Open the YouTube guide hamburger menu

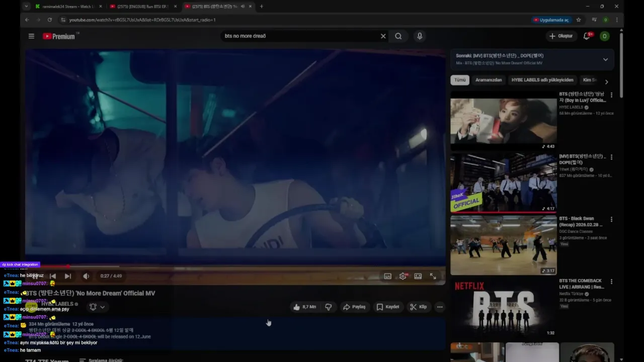[31, 36]
